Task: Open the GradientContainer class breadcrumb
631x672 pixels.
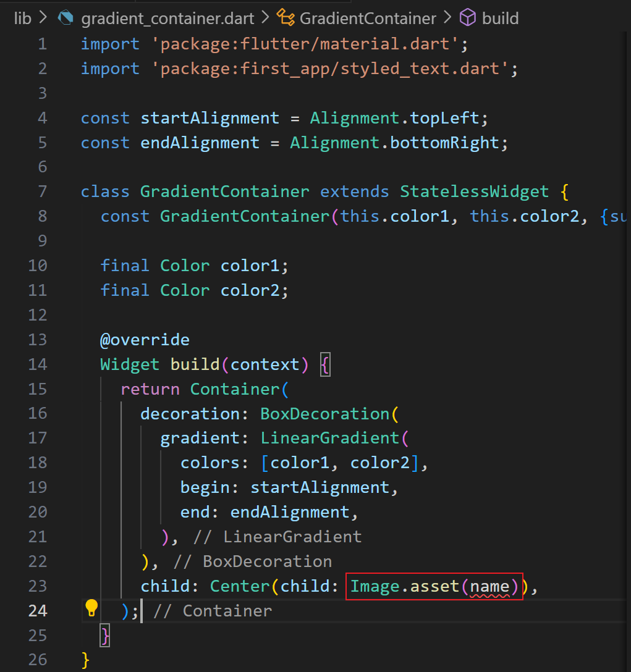Action: pos(368,19)
